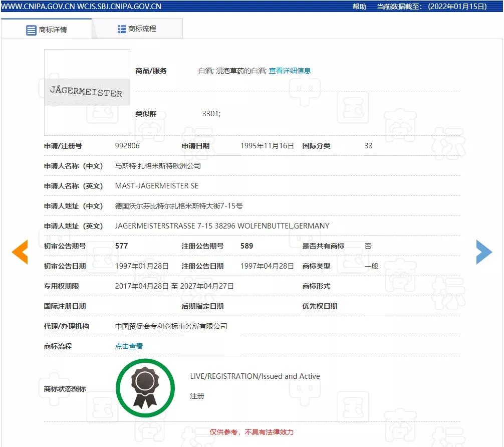
Task: Select agency 中国贸促会专利商标事务所有限公司
Action: 171,326
